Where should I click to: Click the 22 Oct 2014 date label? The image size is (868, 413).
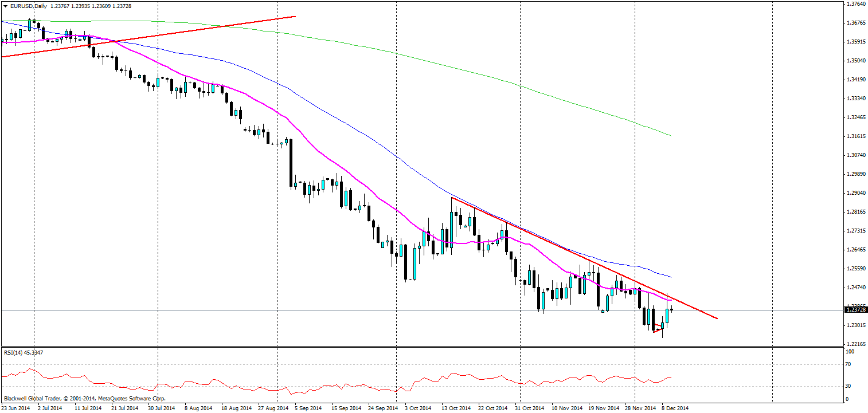tap(492, 408)
